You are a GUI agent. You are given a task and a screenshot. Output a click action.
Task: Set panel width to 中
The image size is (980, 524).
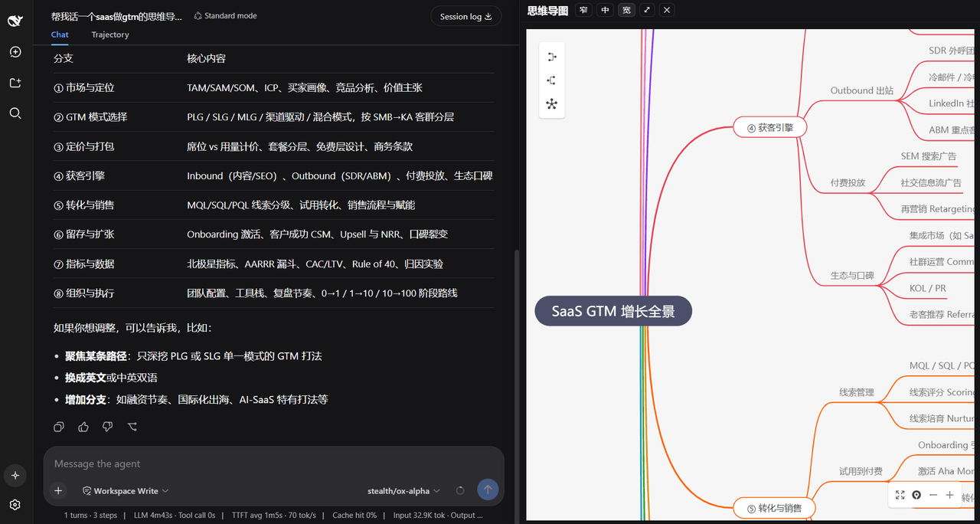606,10
